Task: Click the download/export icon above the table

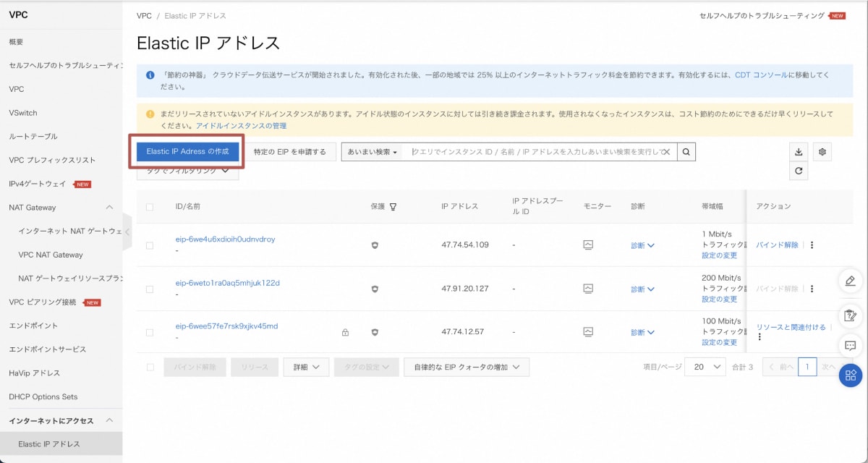Action: [799, 152]
